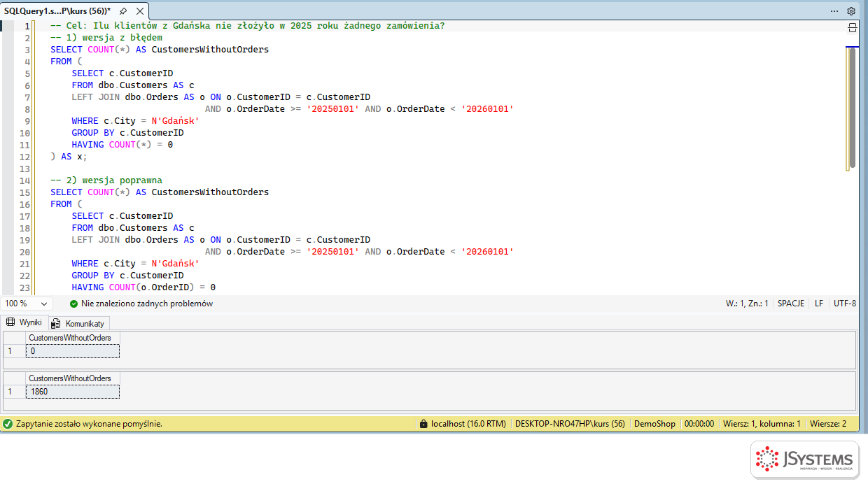Click code line 'HAVING COUNT(*) = 0'
The width and height of the screenshot is (868, 484).
[x=122, y=145]
